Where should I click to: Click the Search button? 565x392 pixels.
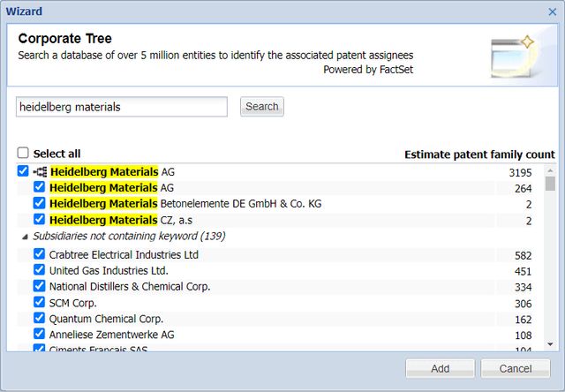click(x=262, y=107)
